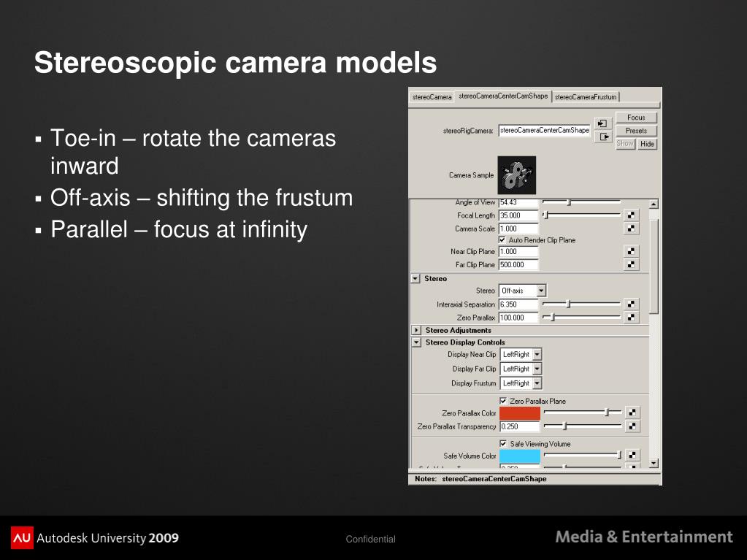Click the Confidential footer text

[371, 539]
